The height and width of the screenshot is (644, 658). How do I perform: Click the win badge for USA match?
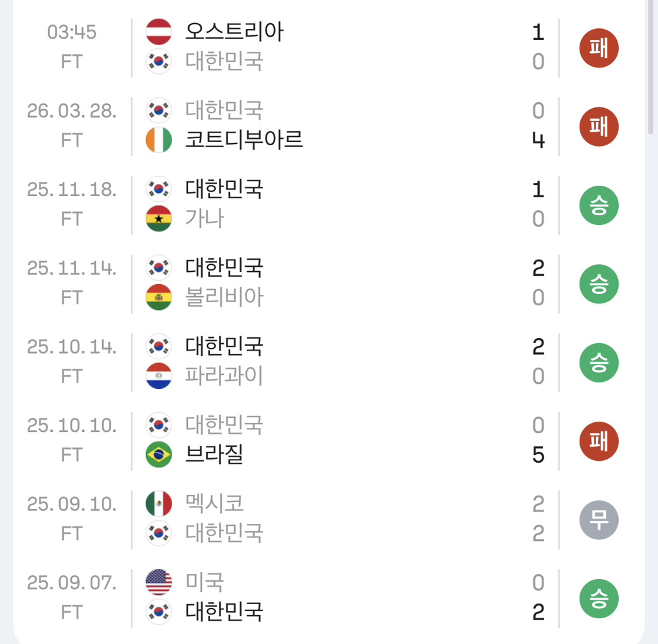tap(598, 598)
